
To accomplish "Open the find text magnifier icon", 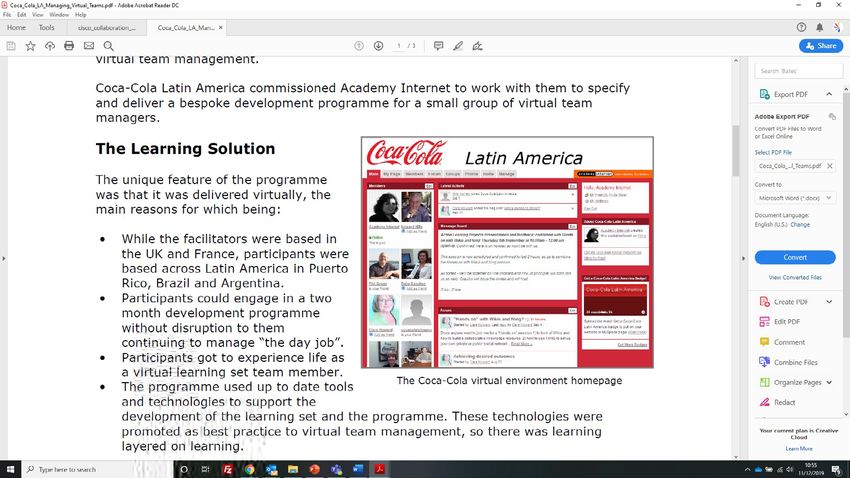I will tap(108, 46).
